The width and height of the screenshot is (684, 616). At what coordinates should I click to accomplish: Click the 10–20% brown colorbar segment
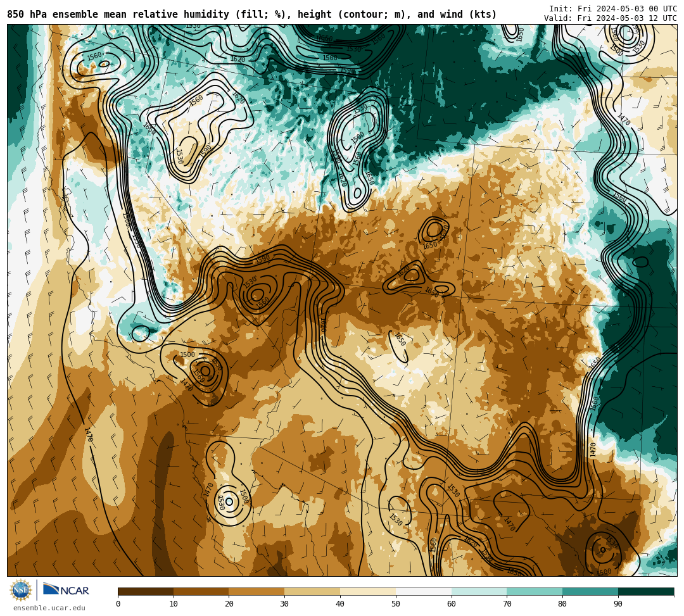click(201, 591)
